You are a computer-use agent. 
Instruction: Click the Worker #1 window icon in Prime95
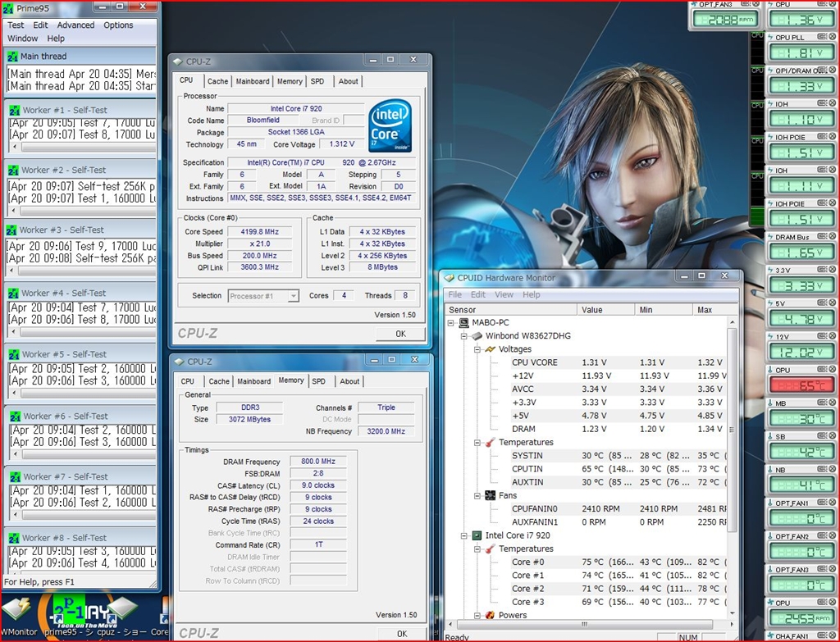point(14,110)
